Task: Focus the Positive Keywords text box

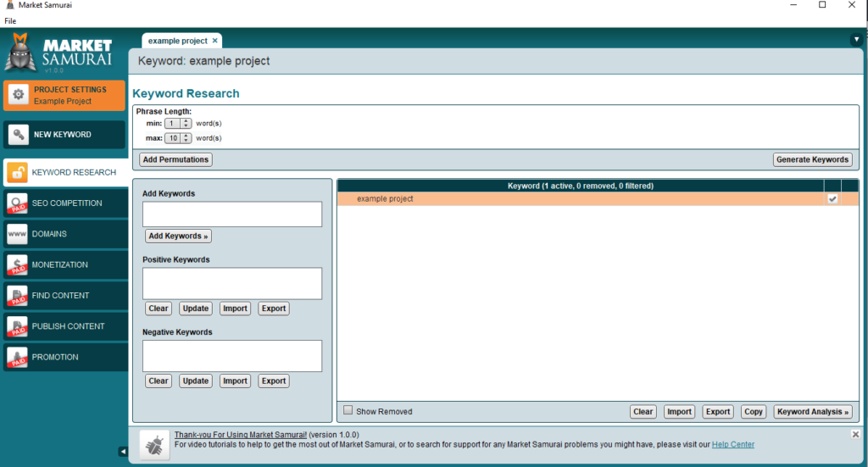Action: 232,283
